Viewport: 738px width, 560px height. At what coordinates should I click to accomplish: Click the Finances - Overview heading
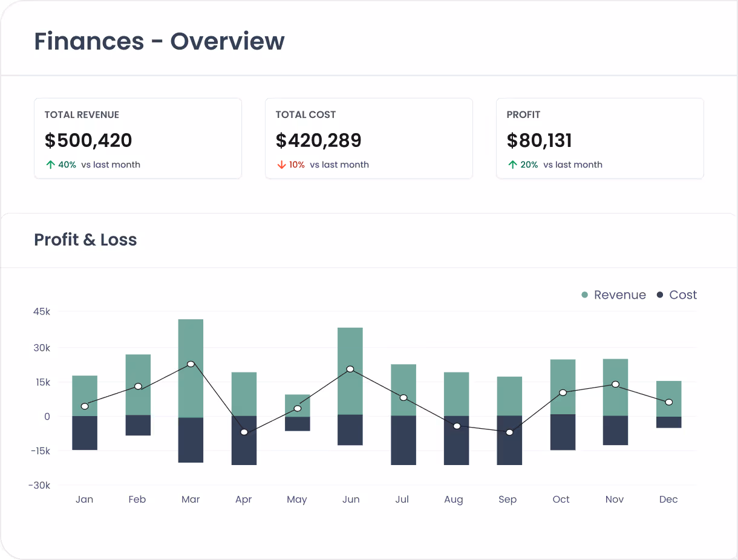[159, 41]
